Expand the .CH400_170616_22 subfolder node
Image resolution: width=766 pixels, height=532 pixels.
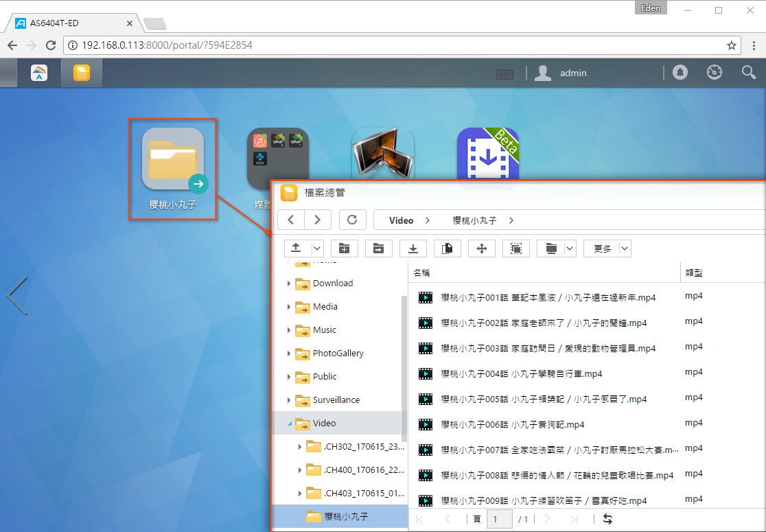(299, 470)
